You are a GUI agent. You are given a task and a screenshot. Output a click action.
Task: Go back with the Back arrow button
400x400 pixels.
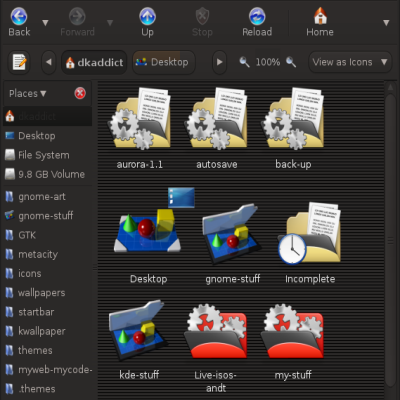(x=19, y=22)
